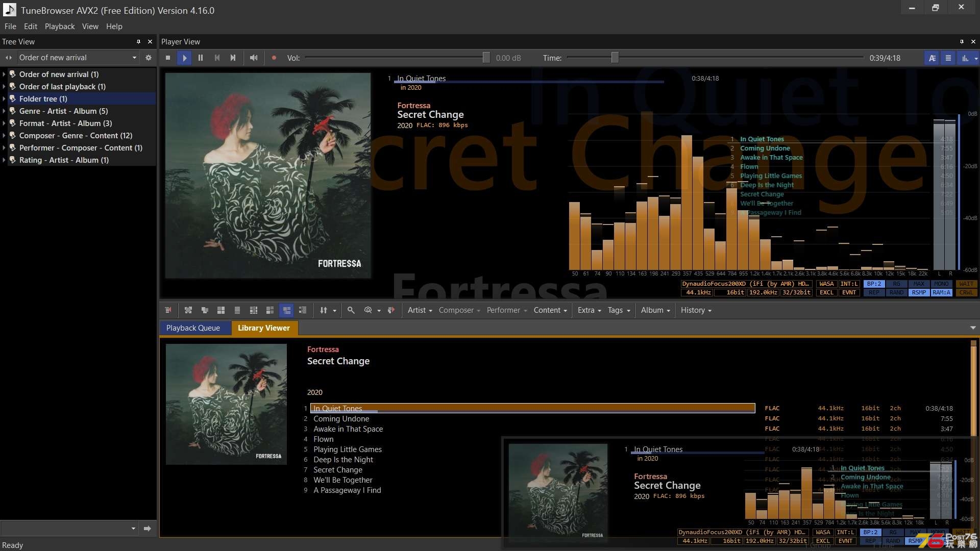Image resolution: width=980 pixels, height=551 pixels.
Task: Click the DynaudioFocus200XD output device label
Action: [x=746, y=284]
